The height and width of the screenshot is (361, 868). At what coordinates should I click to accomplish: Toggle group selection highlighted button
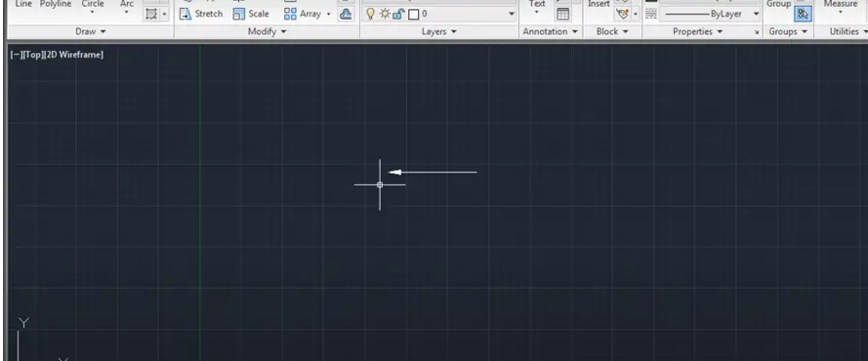pos(803,14)
